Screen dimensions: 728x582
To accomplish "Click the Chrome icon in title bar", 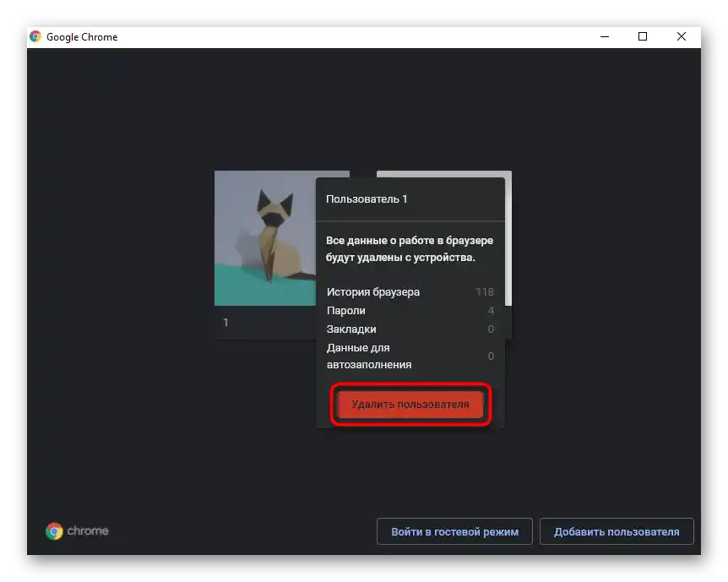I will (35, 36).
